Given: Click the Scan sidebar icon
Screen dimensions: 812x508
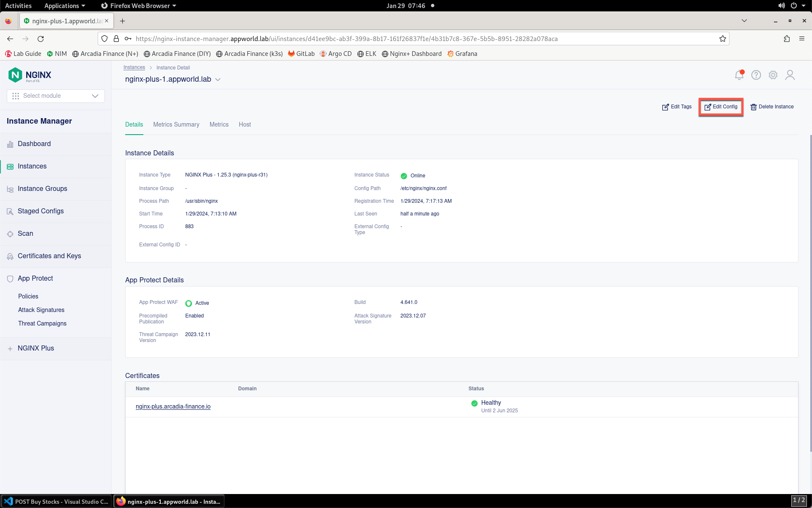Looking at the screenshot, I should pos(10,234).
